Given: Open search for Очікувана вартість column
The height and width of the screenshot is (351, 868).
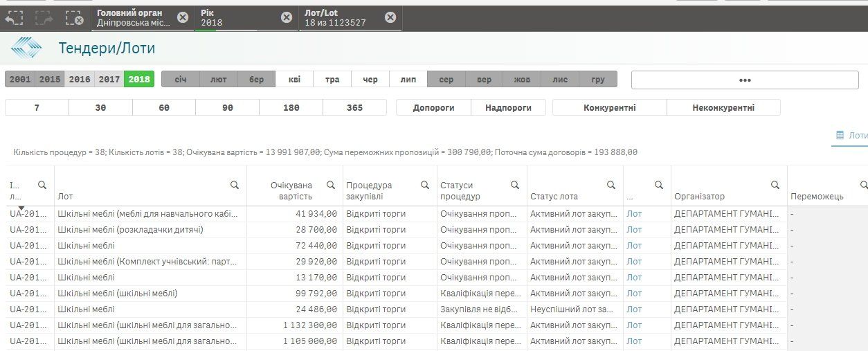Looking at the screenshot, I should (x=331, y=185).
